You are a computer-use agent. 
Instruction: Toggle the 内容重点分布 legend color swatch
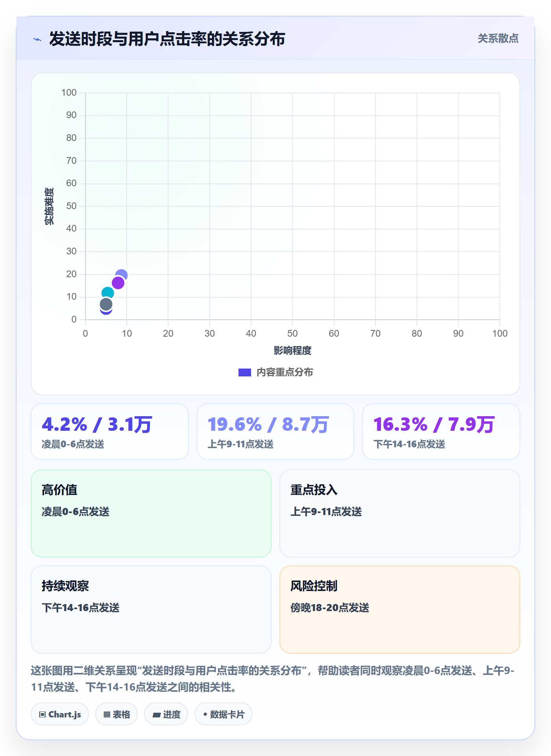coord(245,372)
